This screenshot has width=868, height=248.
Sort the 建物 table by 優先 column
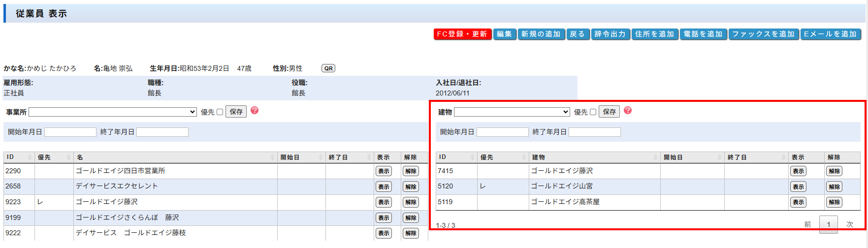[502, 157]
